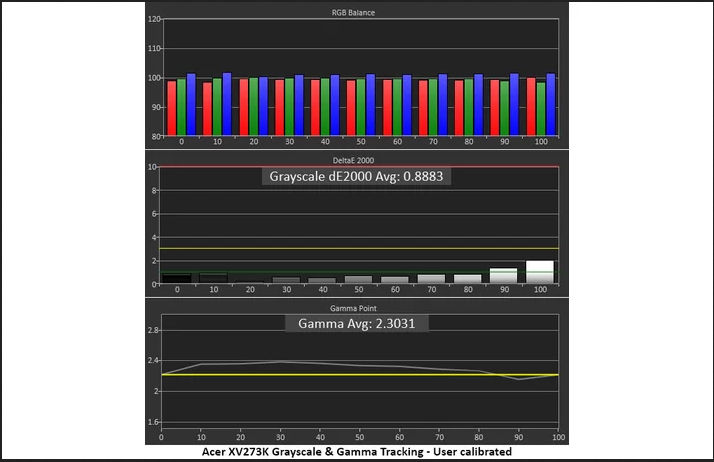Click the blue RGB bar at 10

(227, 104)
